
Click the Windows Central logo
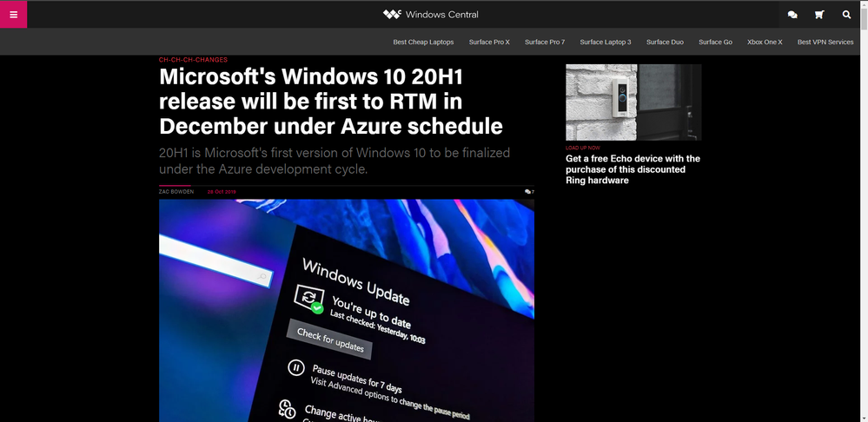click(x=431, y=15)
